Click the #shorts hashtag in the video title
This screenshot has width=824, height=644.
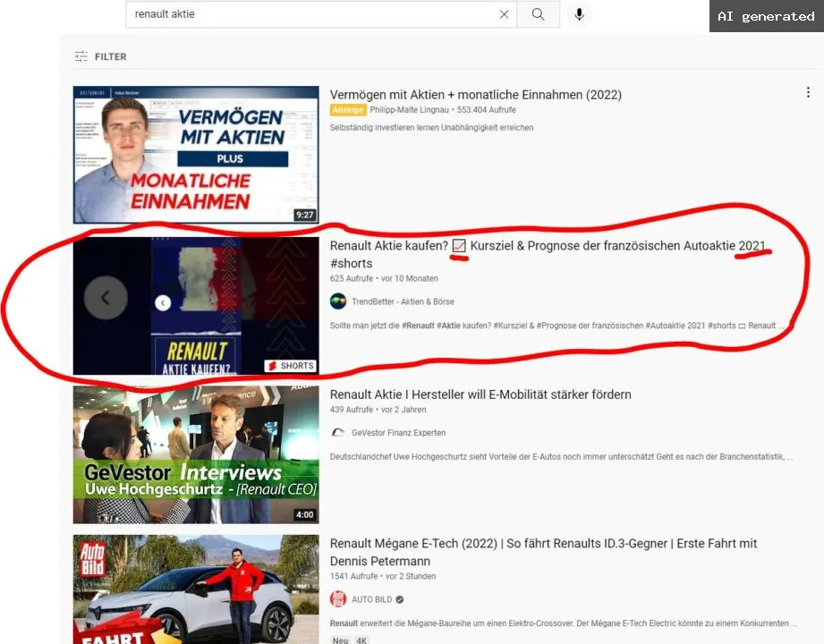click(351, 263)
